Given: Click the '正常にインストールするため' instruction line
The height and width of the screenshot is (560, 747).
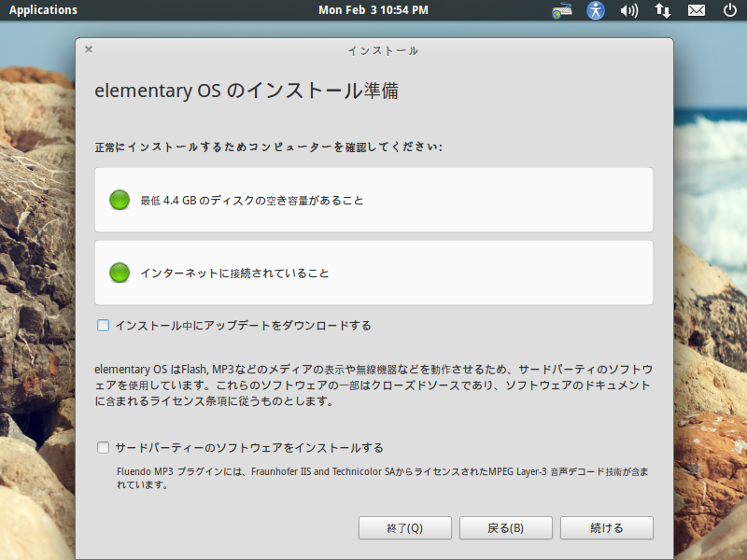Looking at the screenshot, I should tap(268, 147).
